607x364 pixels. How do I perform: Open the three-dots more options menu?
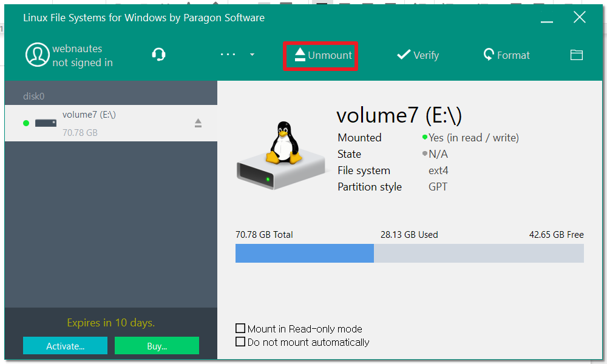pos(228,55)
